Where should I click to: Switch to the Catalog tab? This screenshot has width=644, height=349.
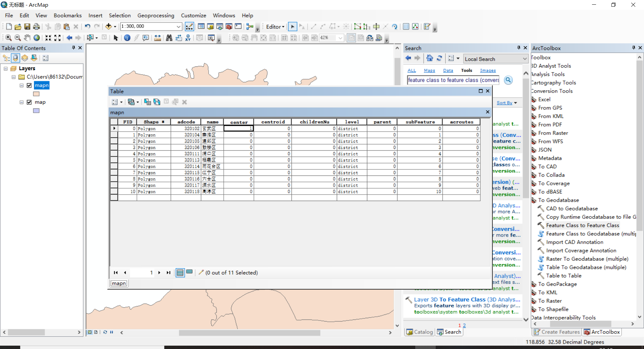coord(419,332)
